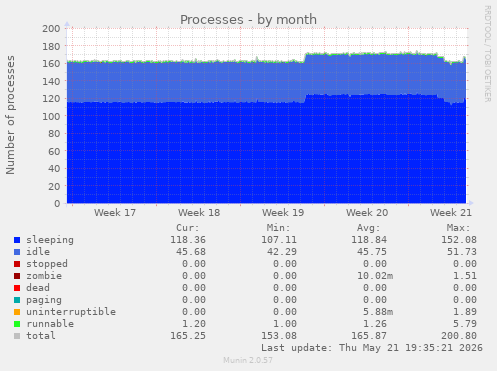Select the 'uninterruptible' legend label

pyautogui.click(x=71, y=312)
